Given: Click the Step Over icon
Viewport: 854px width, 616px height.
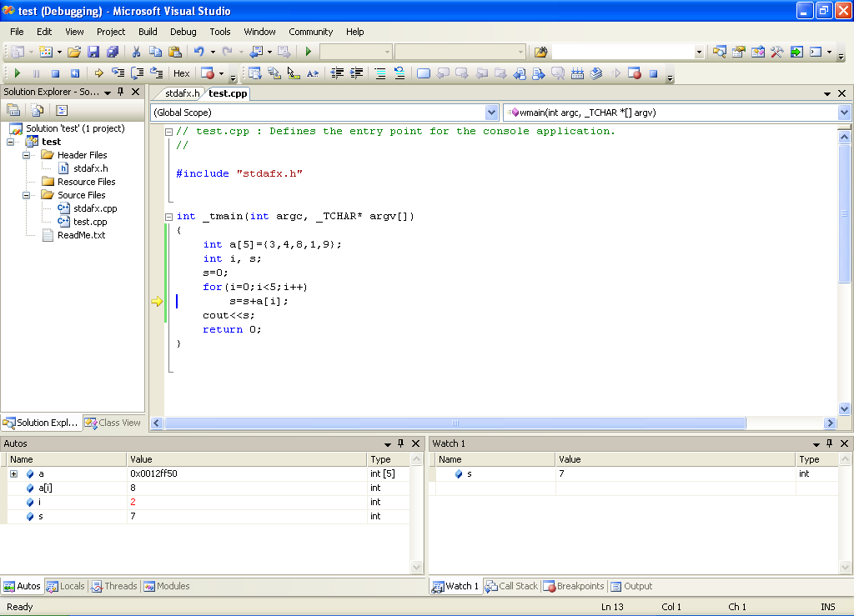Looking at the screenshot, I should pos(138,73).
